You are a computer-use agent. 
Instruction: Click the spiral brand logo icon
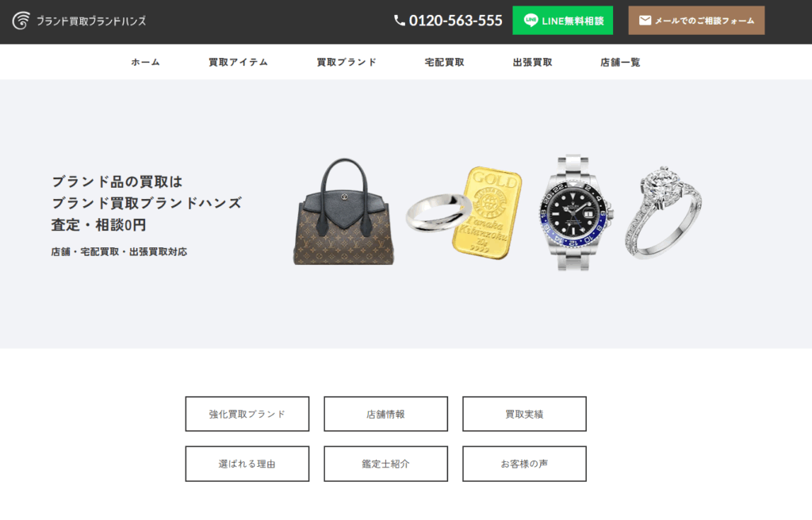pos(21,21)
